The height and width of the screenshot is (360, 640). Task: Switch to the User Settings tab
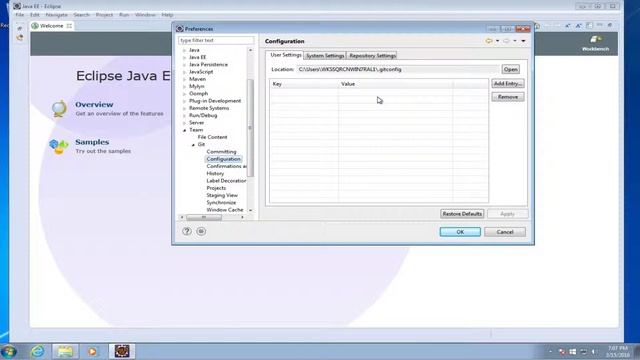pyautogui.click(x=285, y=55)
